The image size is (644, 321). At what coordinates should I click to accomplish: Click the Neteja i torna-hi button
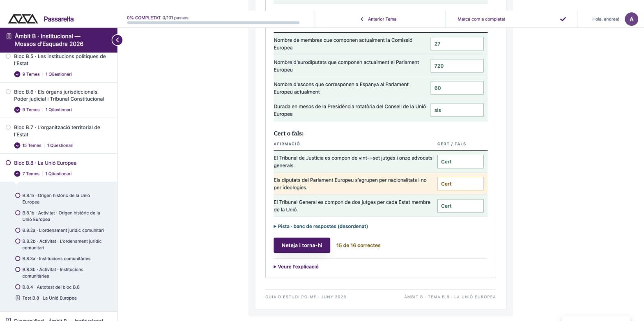tap(302, 245)
